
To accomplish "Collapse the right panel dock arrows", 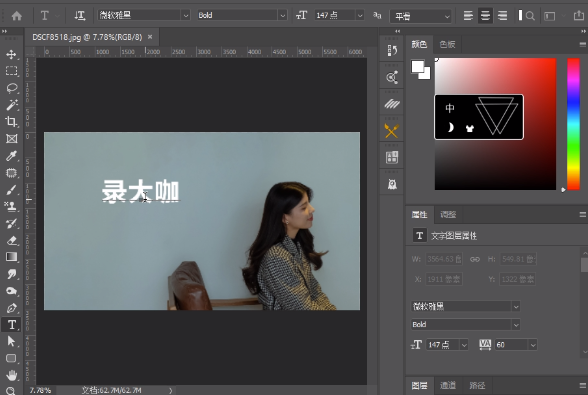I will coord(583,31).
